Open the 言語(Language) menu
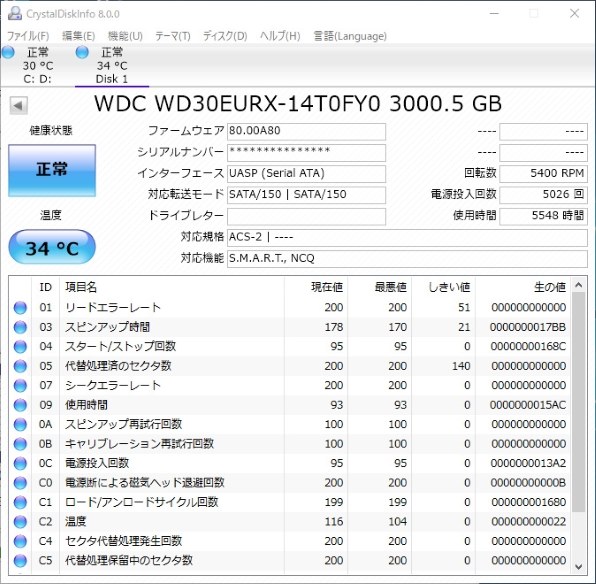This screenshot has height=584, width=596. coord(350,36)
